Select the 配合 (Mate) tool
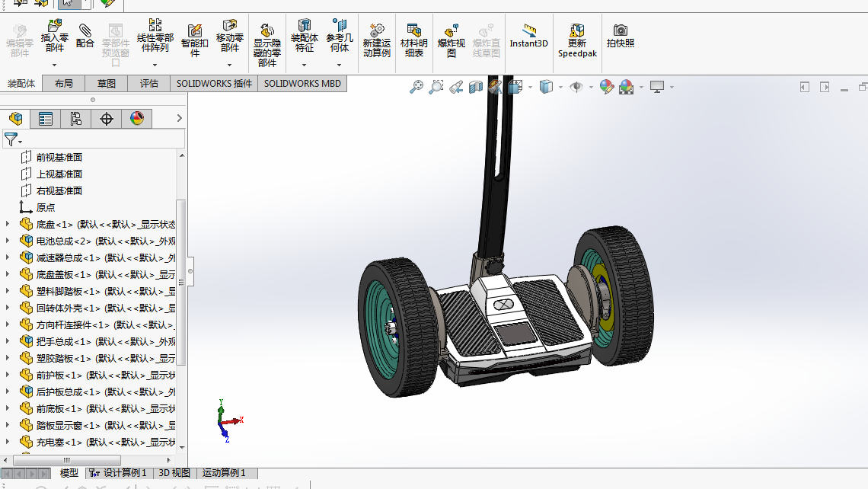 (85, 36)
